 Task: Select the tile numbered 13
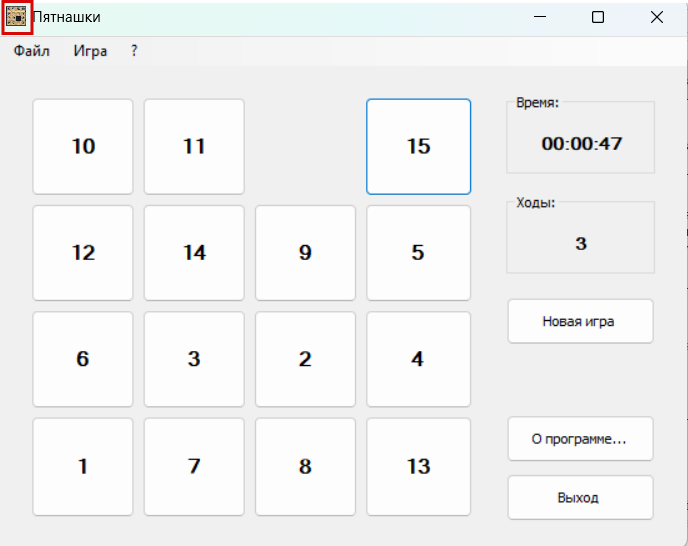[419, 467]
